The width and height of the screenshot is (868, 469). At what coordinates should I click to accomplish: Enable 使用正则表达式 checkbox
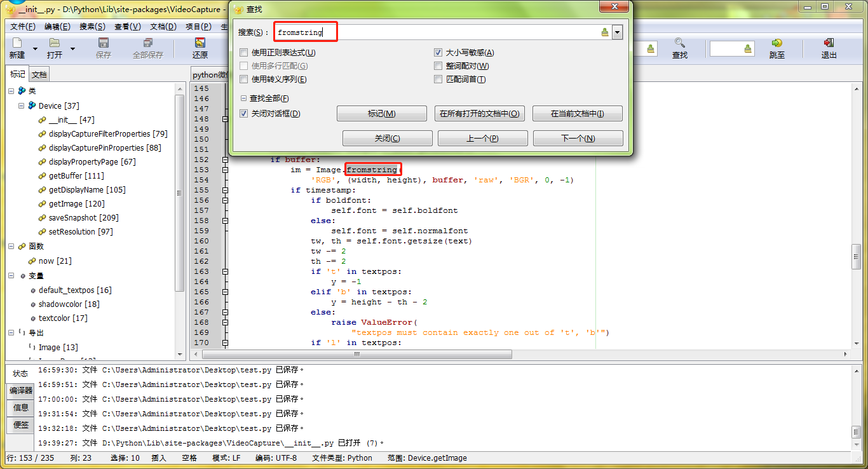coord(244,53)
